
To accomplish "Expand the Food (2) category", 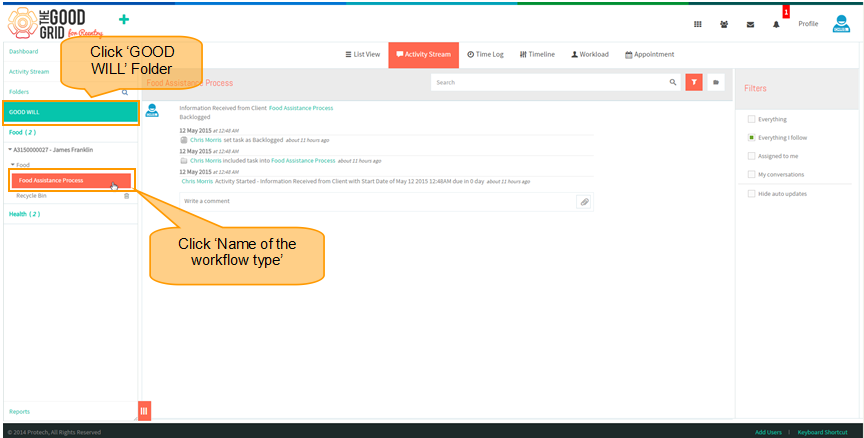I will (23, 132).
